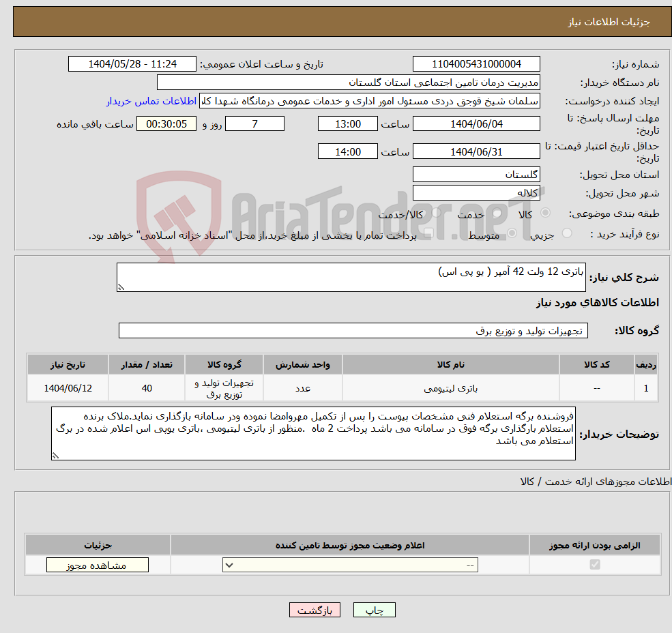Click the تاریخ نیاز column header

coord(67,364)
